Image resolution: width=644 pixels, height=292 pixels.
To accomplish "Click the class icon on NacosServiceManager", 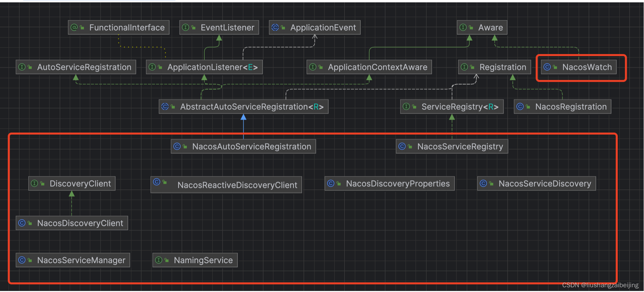I will point(22,260).
